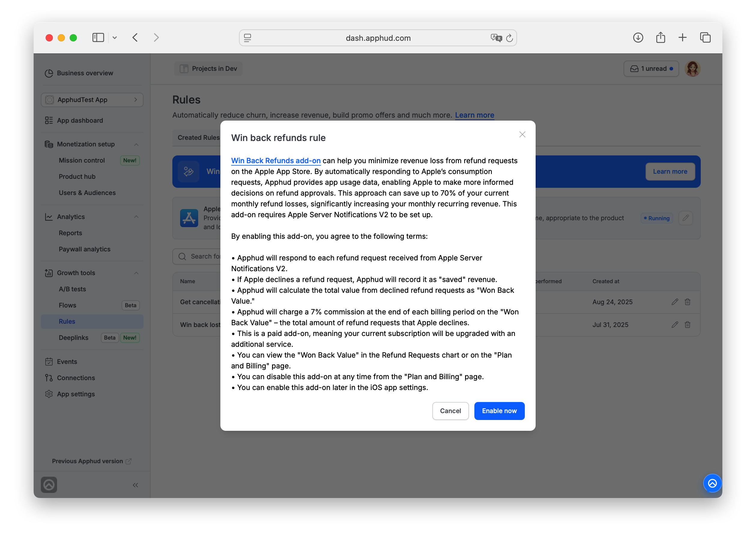Screen dimensions: 756x543
Task: Edit the Running Apple rule with pencil icon
Action: (x=686, y=218)
